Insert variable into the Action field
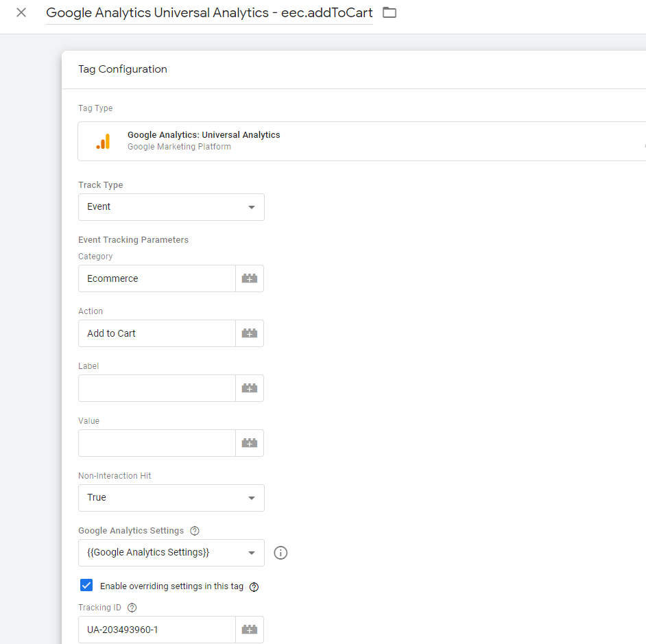 [x=250, y=333]
